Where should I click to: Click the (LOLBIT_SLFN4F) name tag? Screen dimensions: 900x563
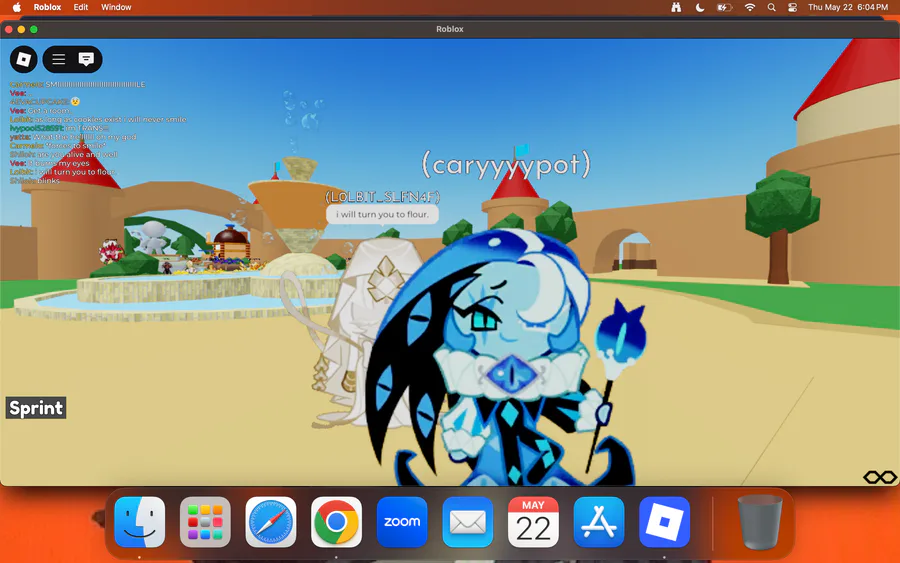tap(382, 197)
